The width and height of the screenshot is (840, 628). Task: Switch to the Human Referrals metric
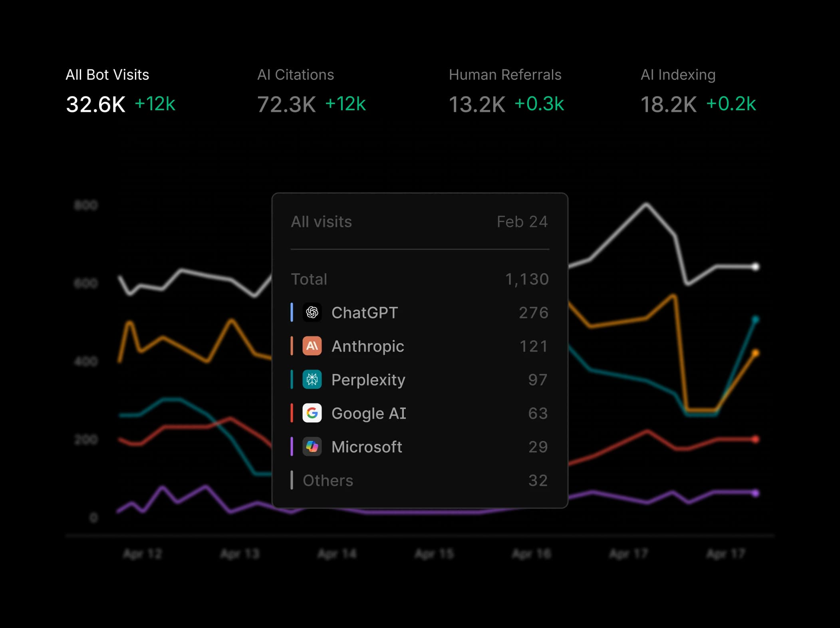[x=505, y=90]
